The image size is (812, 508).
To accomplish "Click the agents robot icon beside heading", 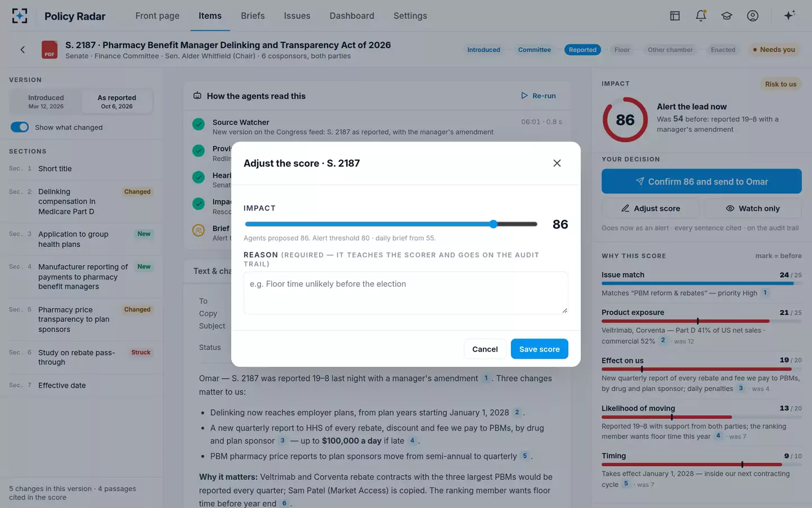I will pyautogui.click(x=197, y=96).
